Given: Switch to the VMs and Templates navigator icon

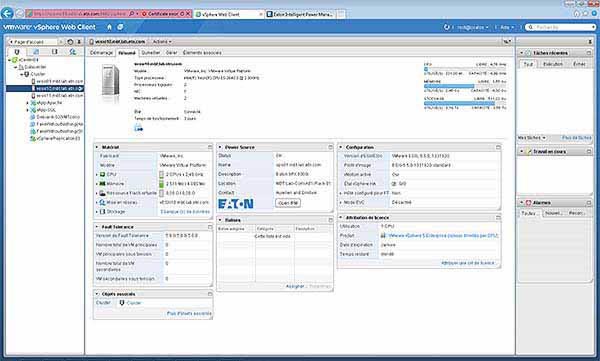Looking at the screenshot, I should [36, 51].
